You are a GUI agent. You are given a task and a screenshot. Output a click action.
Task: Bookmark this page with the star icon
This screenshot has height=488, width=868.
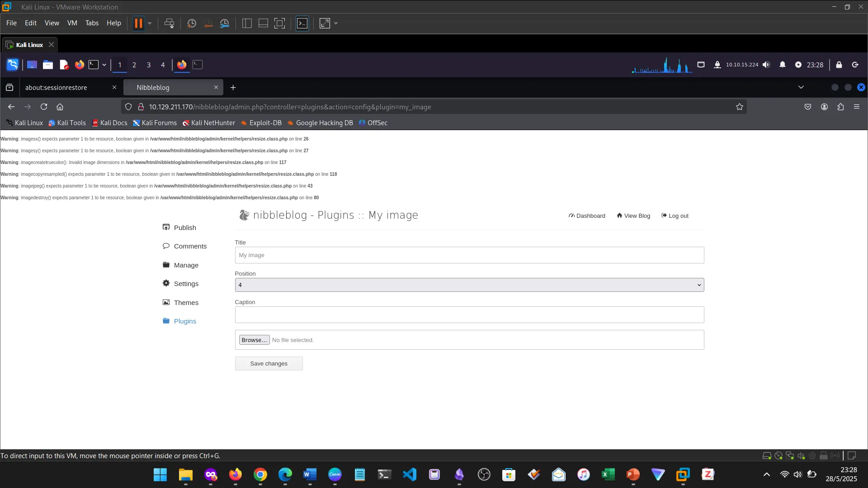coord(740,107)
